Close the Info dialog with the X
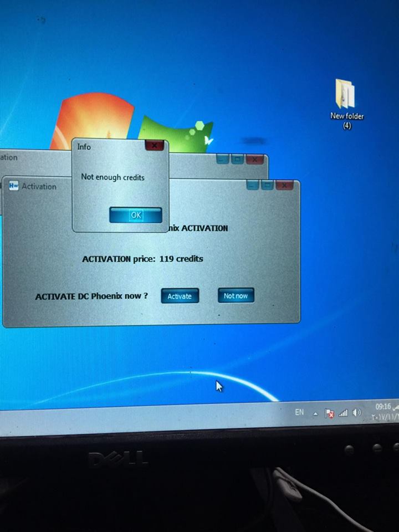 (x=154, y=146)
